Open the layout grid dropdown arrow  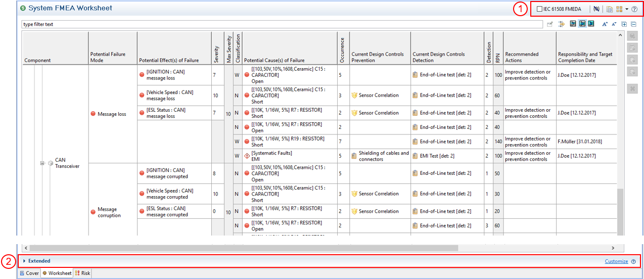coord(627,9)
